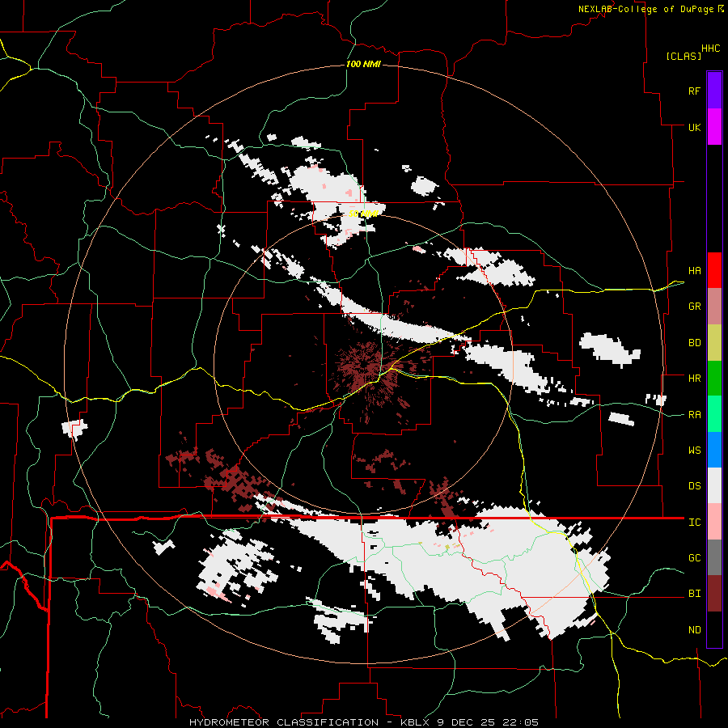The width and height of the screenshot is (728, 728).
Task: Click the GR legend label
Action: 694,307
